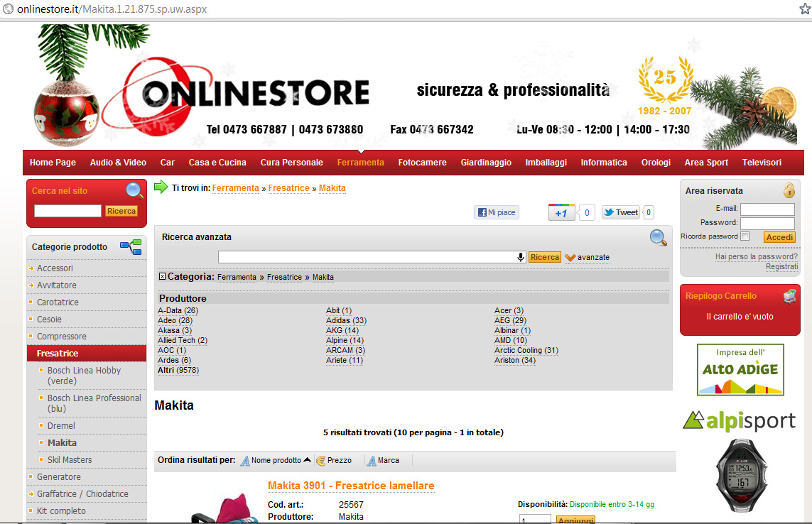Expand the Graffatrice / Chiodatrice category
The height and width of the screenshot is (524, 812).
82,494
